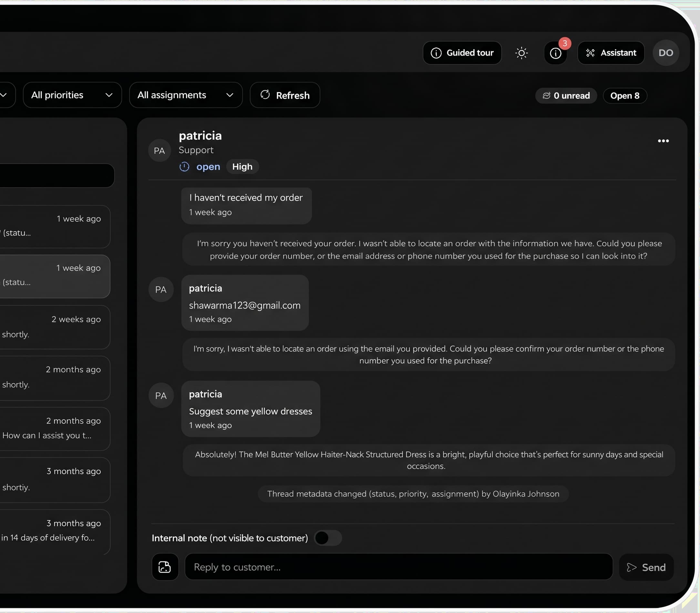Expand the All assignments dropdown
This screenshot has height=613, width=700.
[186, 95]
